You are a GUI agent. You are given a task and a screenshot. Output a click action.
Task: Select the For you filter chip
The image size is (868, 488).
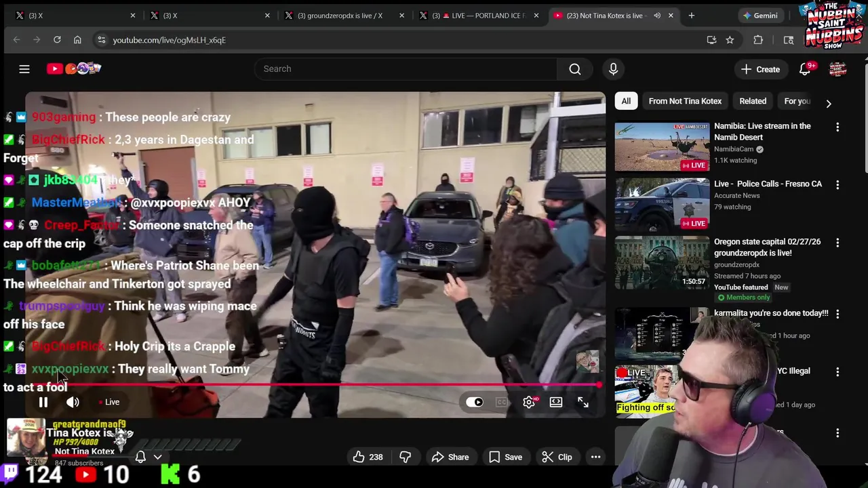coord(797,102)
